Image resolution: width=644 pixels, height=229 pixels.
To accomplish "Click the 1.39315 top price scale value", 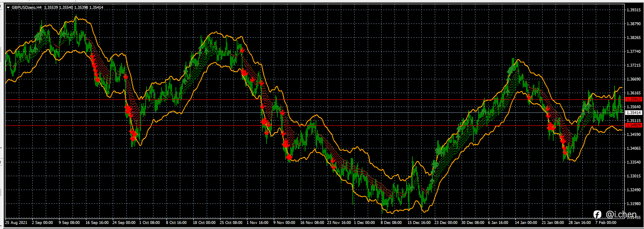I will [x=634, y=10].
